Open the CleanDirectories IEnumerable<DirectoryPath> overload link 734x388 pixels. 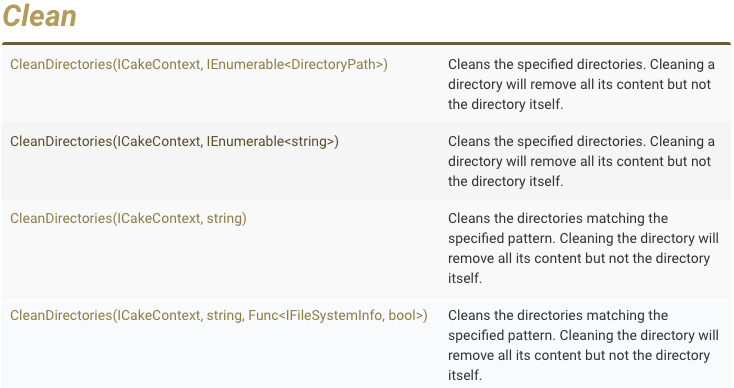pyautogui.click(x=199, y=64)
